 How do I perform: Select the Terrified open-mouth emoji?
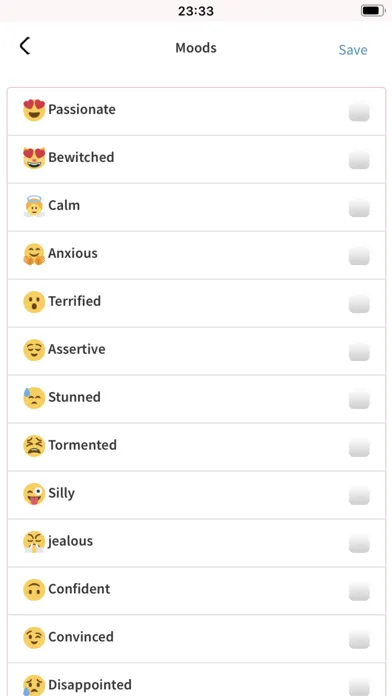34,302
